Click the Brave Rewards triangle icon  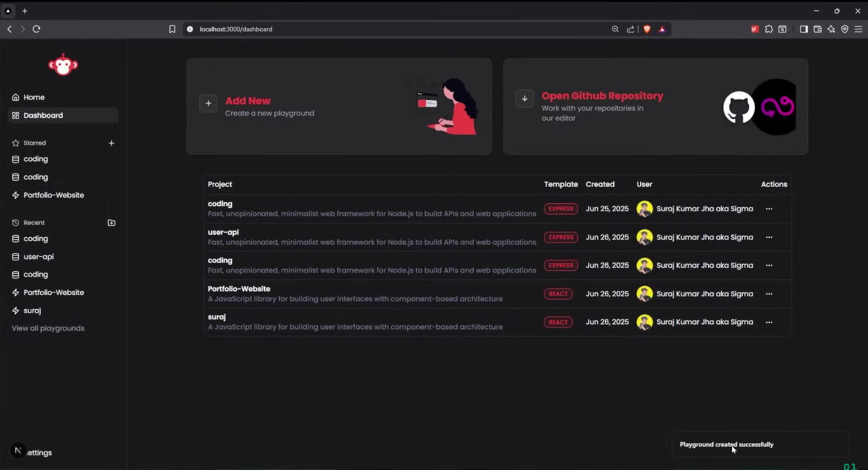(x=662, y=29)
